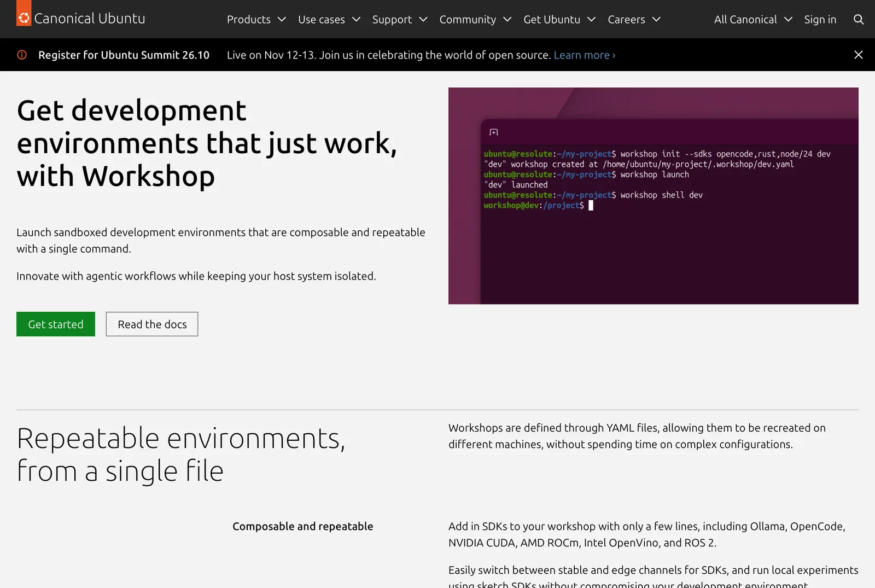
Task: Click the Canonical Ubuntu site name text
Action: (90, 18)
